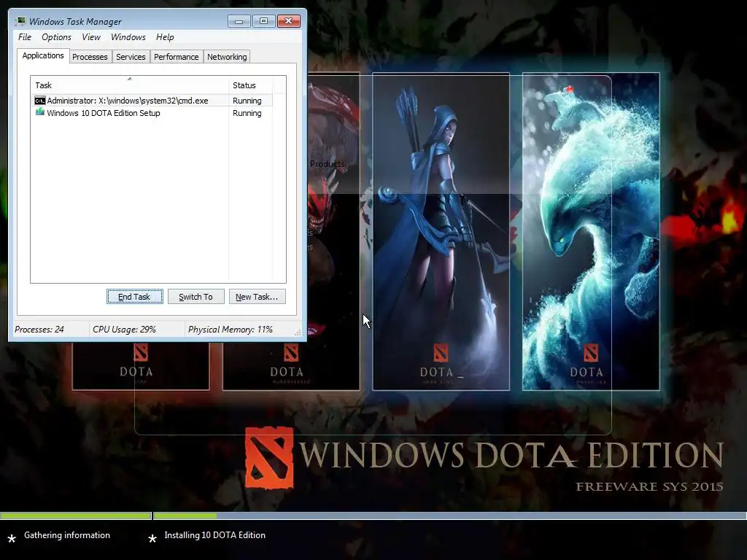Switch to the Performance tab

click(177, 57)
